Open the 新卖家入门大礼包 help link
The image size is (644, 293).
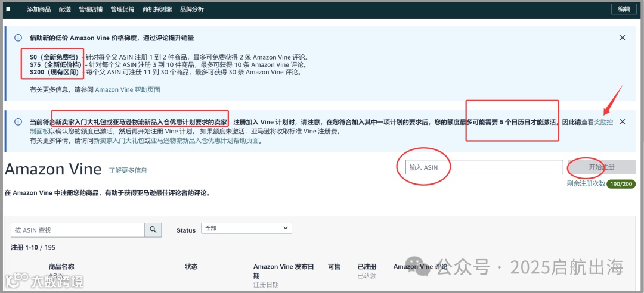pyautogui.click(x=118, y=141)
